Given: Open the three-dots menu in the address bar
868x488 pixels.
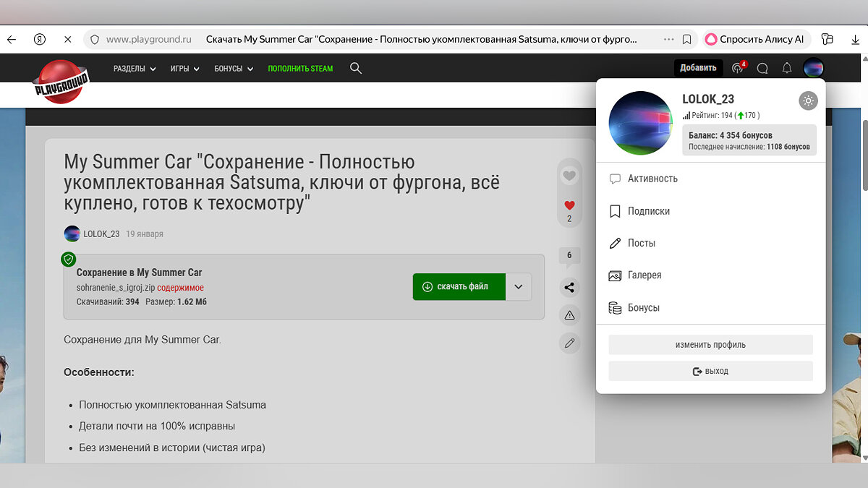Looking at the screenshot, I should point(668,39).
